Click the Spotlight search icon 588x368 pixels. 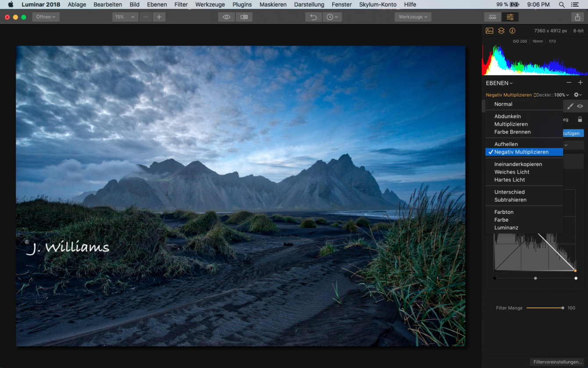pos(562,4)
